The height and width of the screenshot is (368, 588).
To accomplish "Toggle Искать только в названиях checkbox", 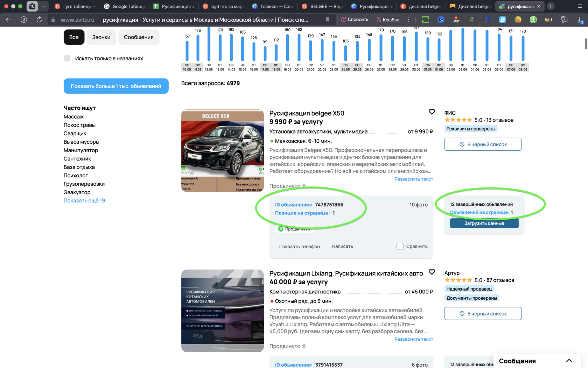I will pos(67,58).
